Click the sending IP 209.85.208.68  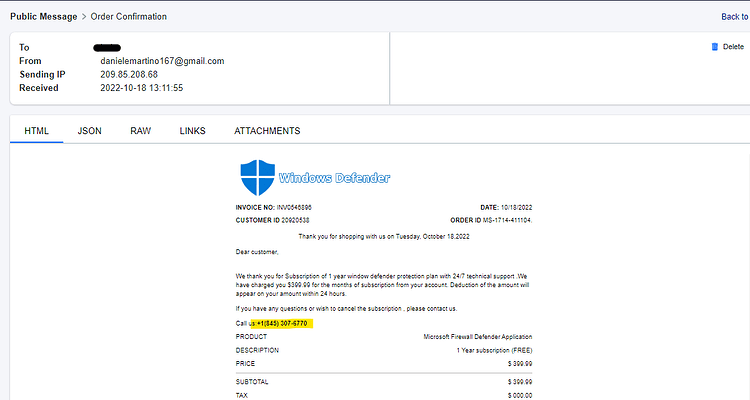click(129, 75)
